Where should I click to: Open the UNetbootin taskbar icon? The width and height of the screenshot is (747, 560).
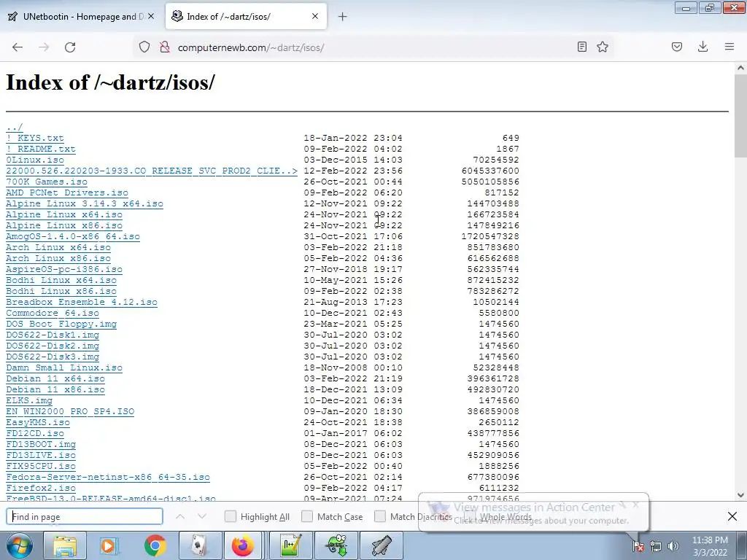[381, 545]
